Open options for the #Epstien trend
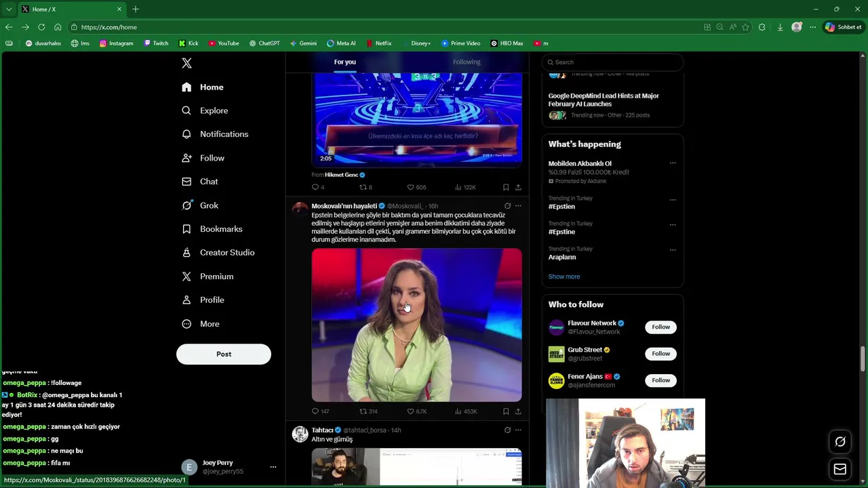 (673, 199)
